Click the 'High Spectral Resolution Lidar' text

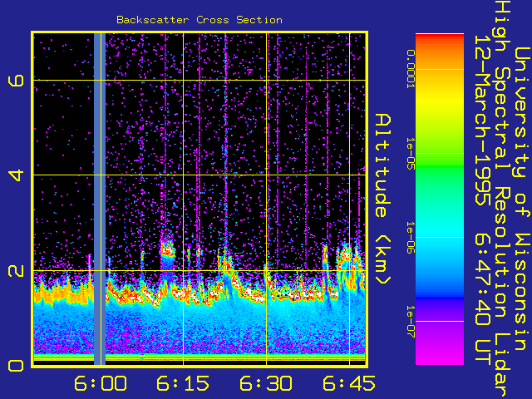[x=503, y=199]
